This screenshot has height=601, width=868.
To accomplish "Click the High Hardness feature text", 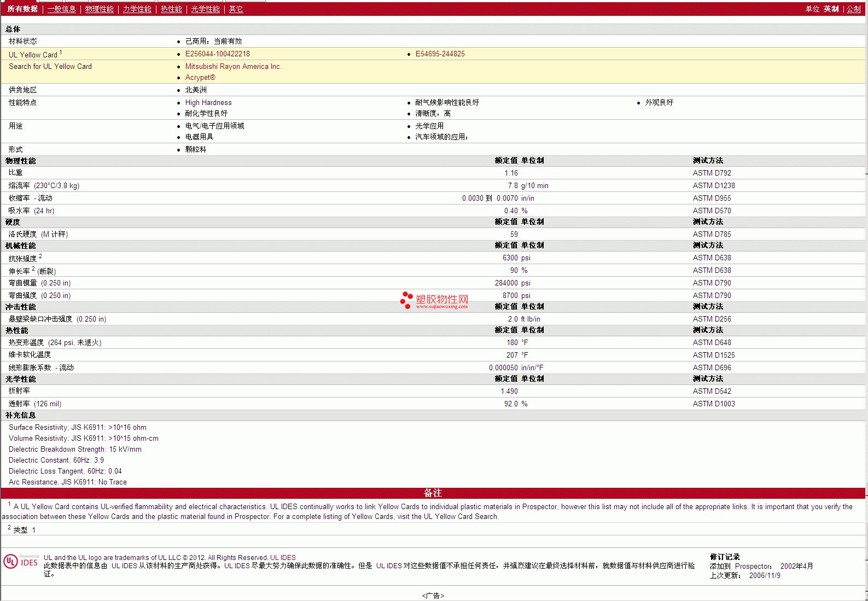I will (208, 103).
